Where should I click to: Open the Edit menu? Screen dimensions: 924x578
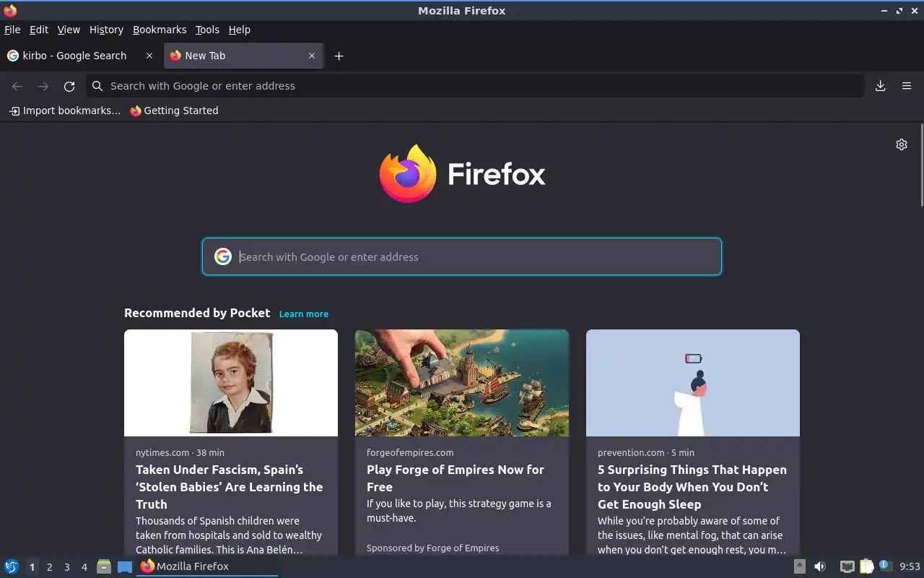[x=39, y=30]
